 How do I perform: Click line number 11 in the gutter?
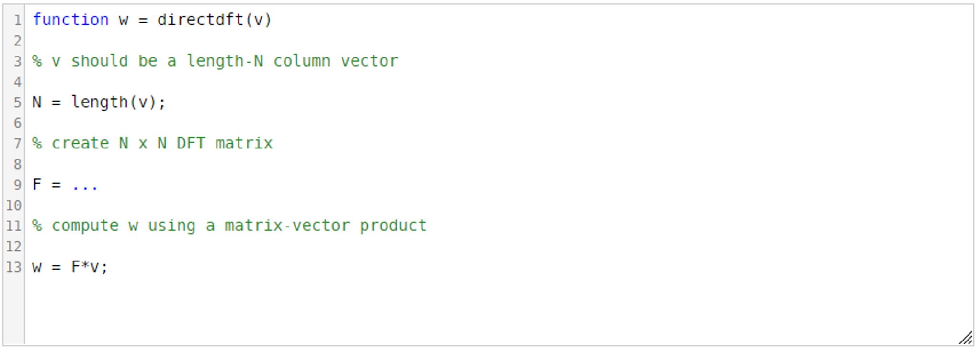[14, 226]
